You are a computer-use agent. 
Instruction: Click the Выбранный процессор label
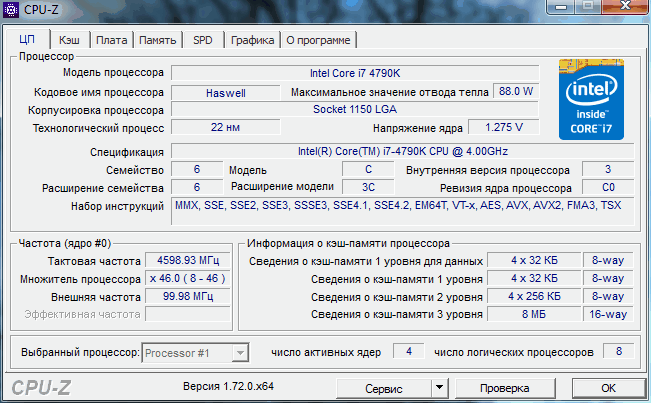point(81,352)
